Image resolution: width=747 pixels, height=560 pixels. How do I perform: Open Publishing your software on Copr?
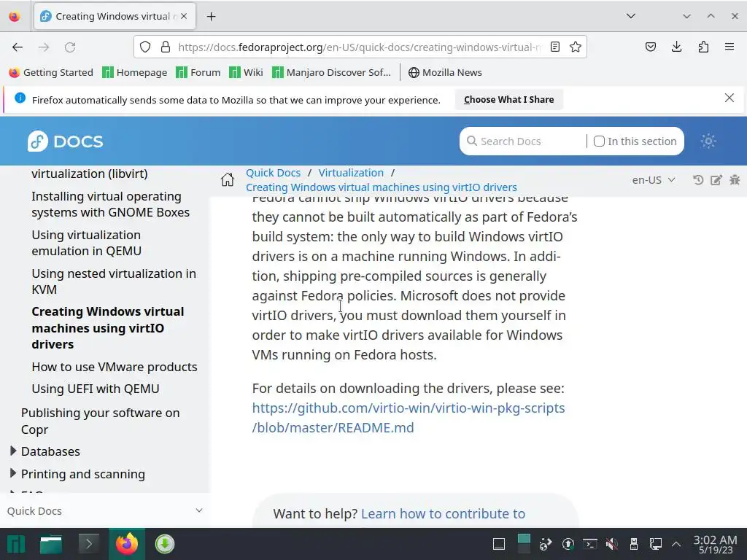point(101,421)
